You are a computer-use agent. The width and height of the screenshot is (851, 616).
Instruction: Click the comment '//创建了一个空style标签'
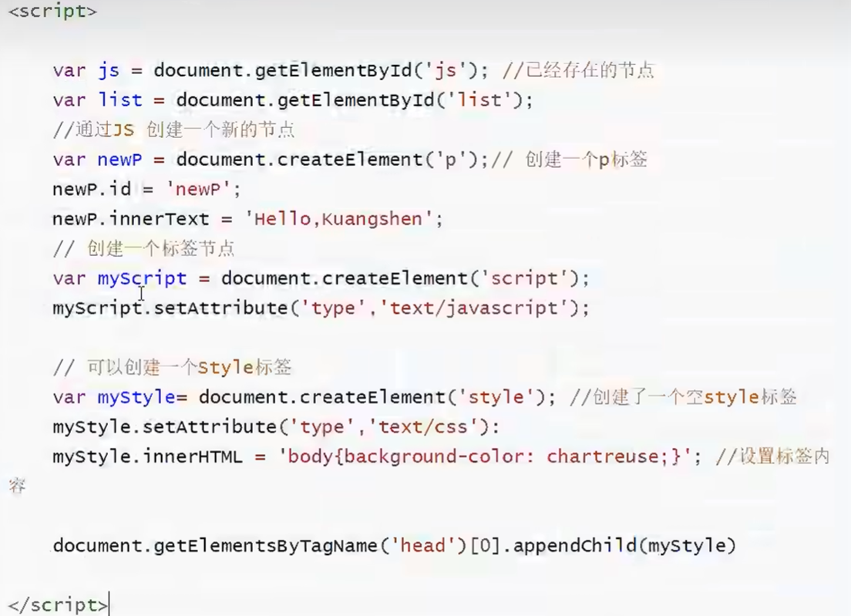(683, 397)
